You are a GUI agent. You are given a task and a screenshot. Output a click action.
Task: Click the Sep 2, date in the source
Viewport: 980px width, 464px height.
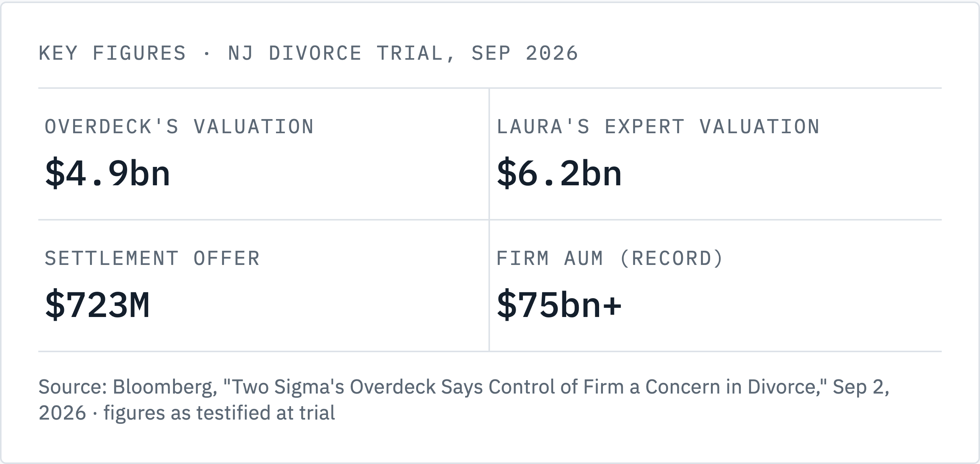(x=861, y=387)
